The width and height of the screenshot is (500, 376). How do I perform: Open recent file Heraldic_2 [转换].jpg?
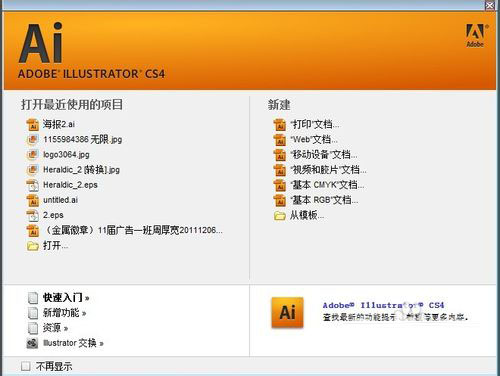click(x=81, y=170)
